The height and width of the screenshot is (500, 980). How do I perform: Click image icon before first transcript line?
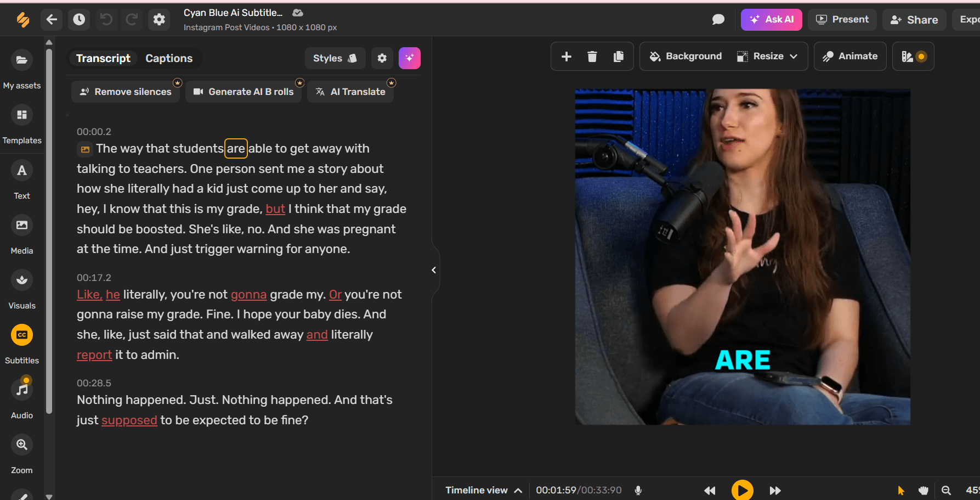pos(85,149)
